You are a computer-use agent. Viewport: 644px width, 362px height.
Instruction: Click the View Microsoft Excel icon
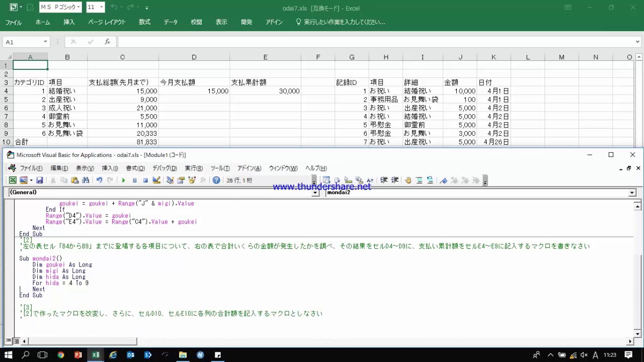click(13, 180)
